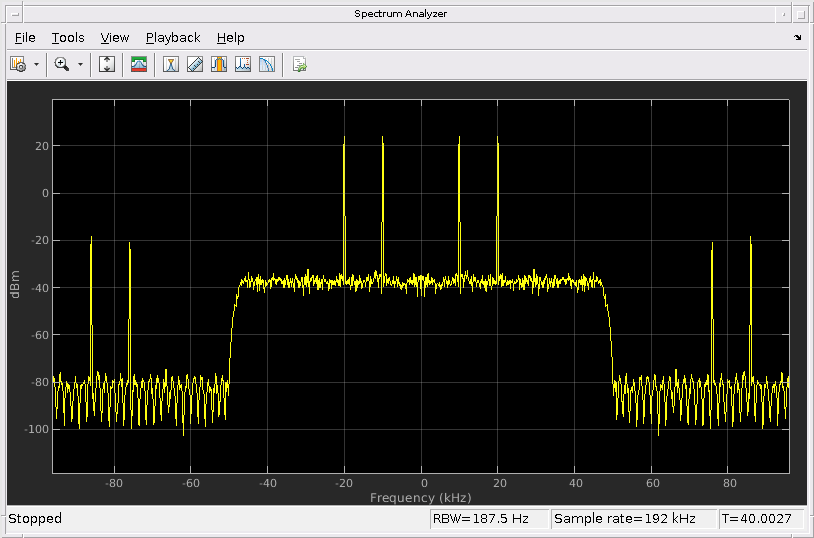Open the ruler measurement tool icon
The image size is (814, 538).
click(195, 64)
